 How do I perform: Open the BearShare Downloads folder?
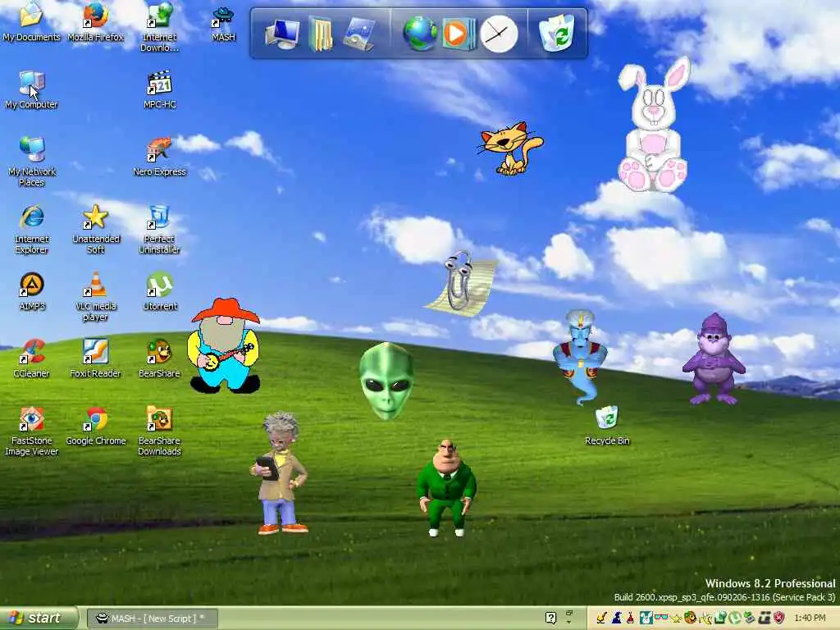pos(160,431)
